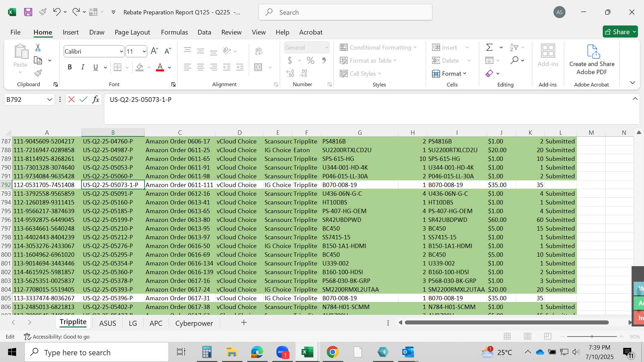Image resolution: width=644 pixels, height=362 pixels.
Task: Open the Format cells dropdown
Action: (x=449, y=73)
